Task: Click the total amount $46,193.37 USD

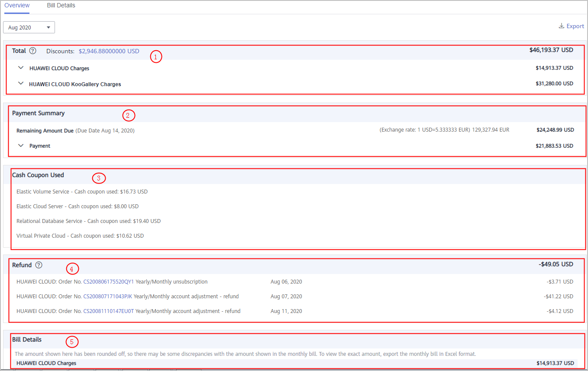Action: coord(551,50)
